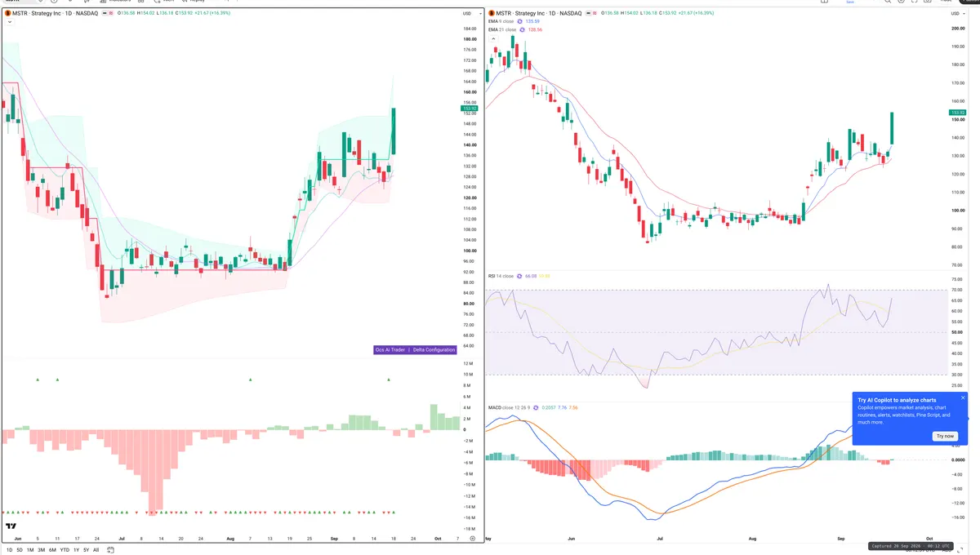Click the 128.56 EMA 21 value
Screen dimensions: 980x555
coord(537,29)
